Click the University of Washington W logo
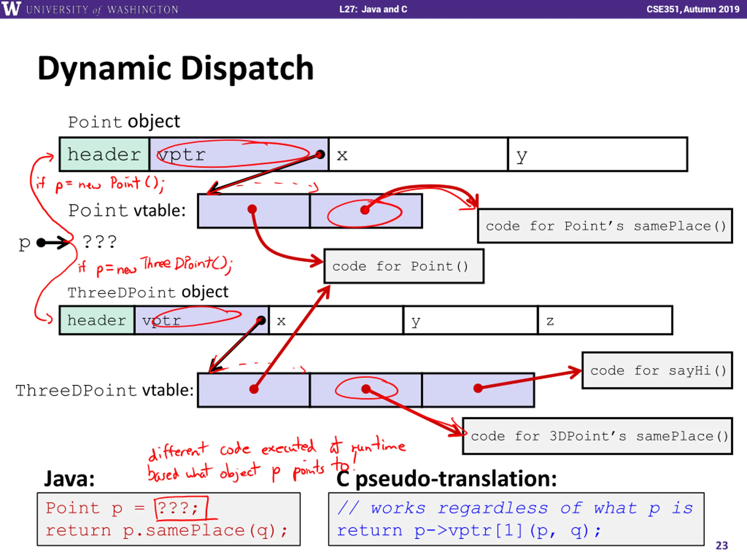 coord(11,9)
